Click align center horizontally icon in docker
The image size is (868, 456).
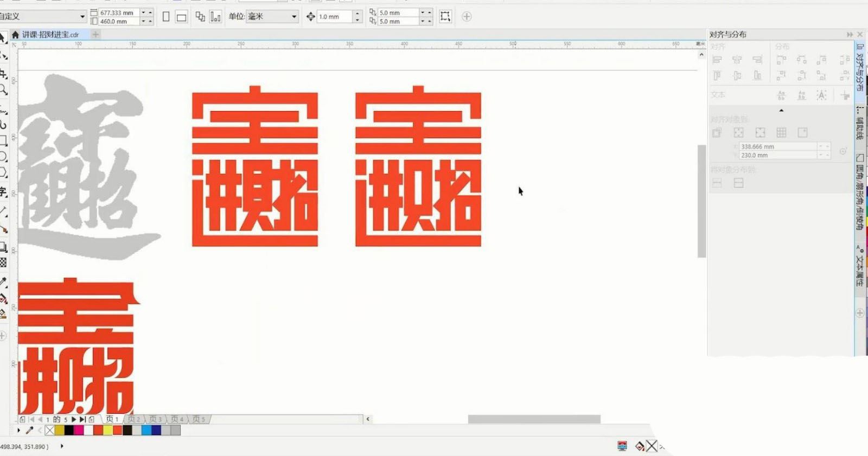[737, 60]
